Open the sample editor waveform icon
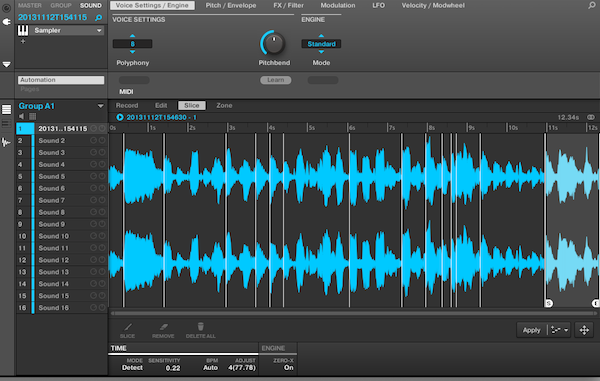Screen dimensions: 600x381 pos(7,142)
